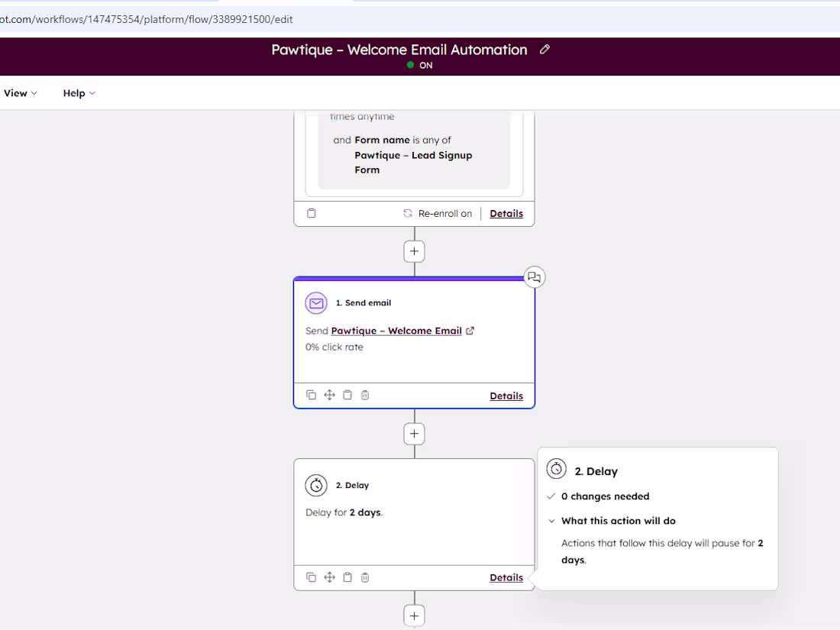Click the clipboard icon in the trigger card

[x=312, y=213]
